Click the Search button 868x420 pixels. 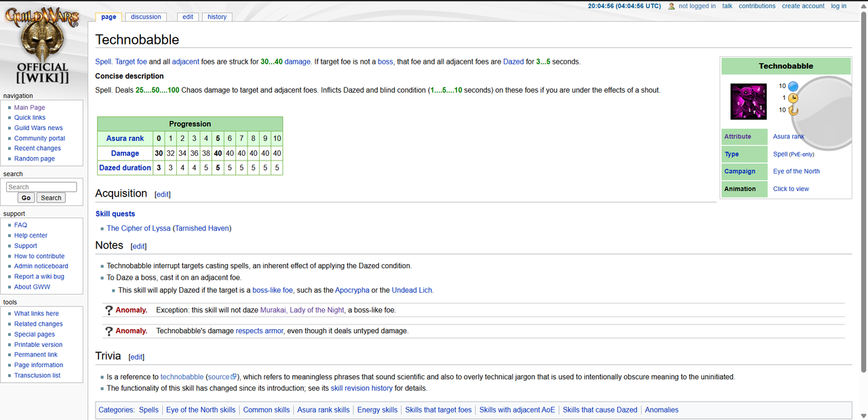(51, 198)
